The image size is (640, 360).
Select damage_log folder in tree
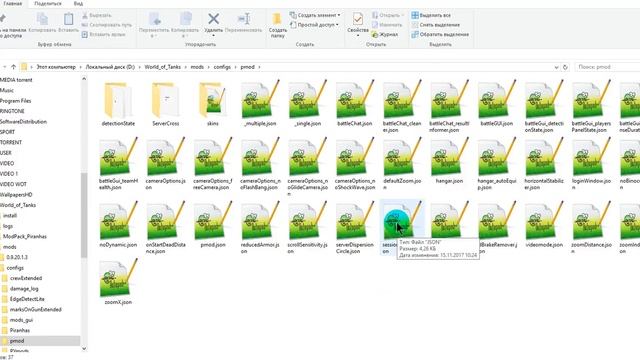click(24, 289)
